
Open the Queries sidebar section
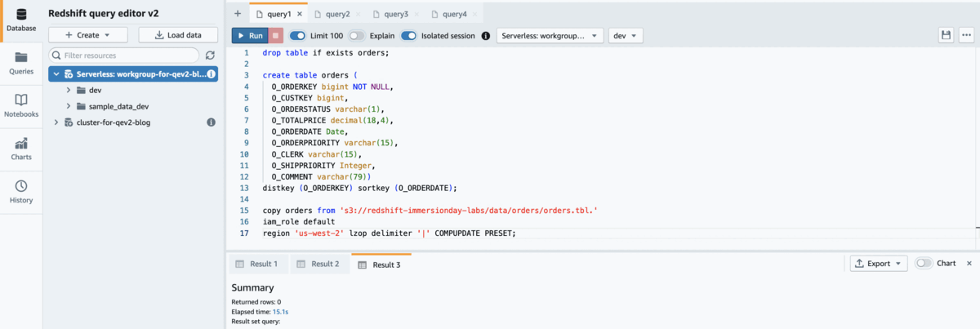(21, 63)
